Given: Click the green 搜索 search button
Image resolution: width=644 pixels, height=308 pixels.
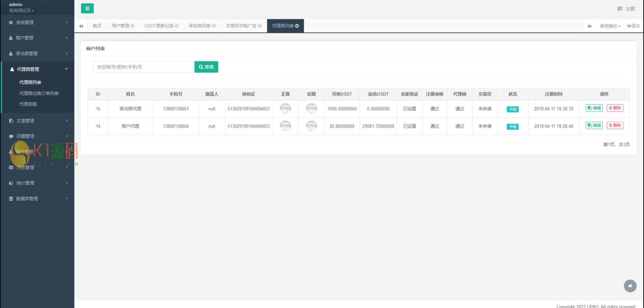Looking at the screenshot, I should pyautogui.click(x=206, y=67).
